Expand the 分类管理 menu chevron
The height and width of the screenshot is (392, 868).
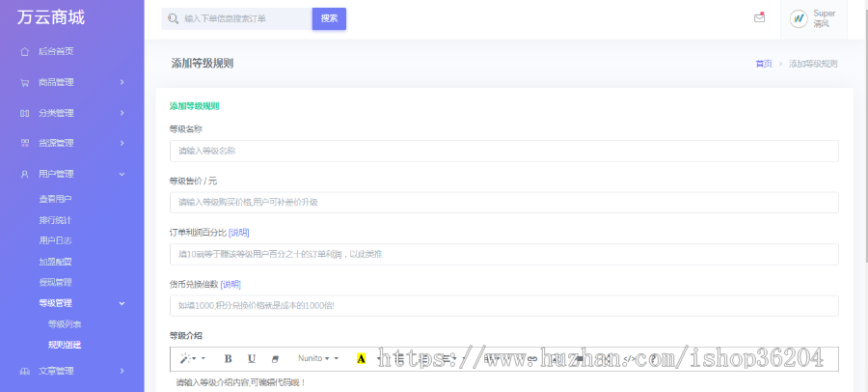122,113
